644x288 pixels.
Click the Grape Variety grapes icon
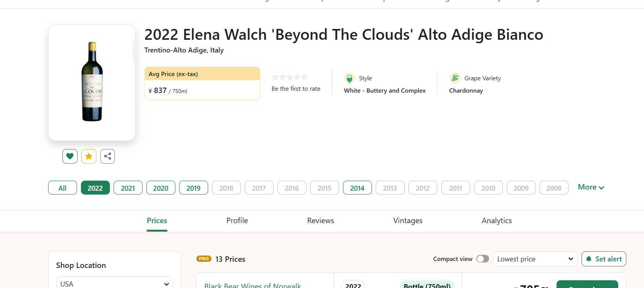pos(455,78)
